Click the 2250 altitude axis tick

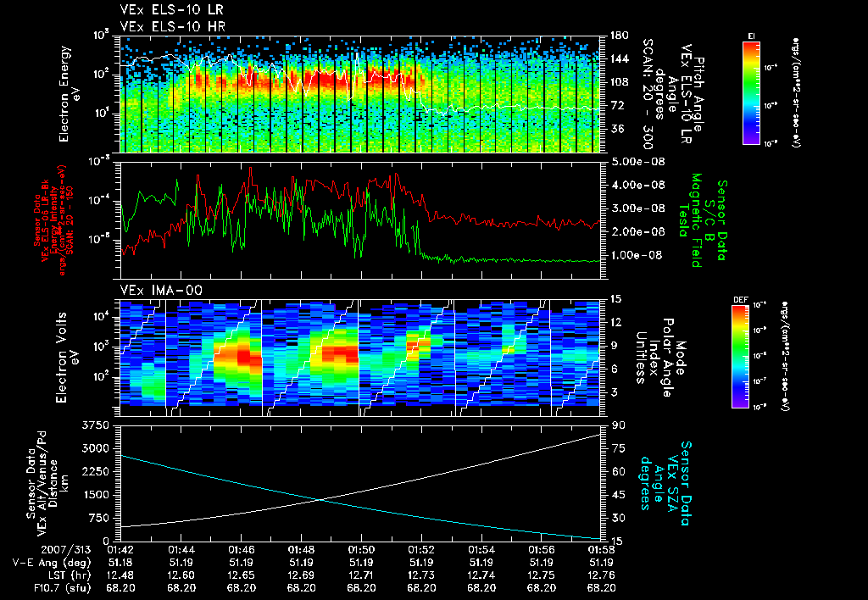click(x=95, y=471)
